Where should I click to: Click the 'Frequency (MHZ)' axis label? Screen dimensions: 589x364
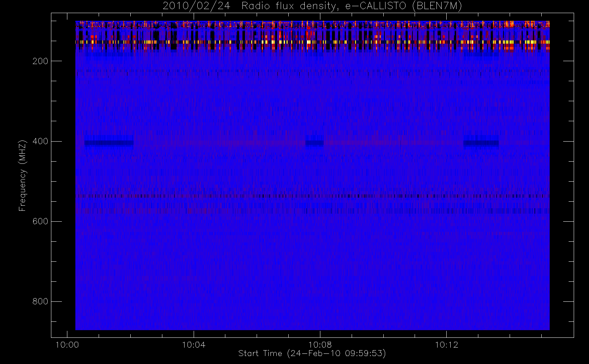coord(23,175)
